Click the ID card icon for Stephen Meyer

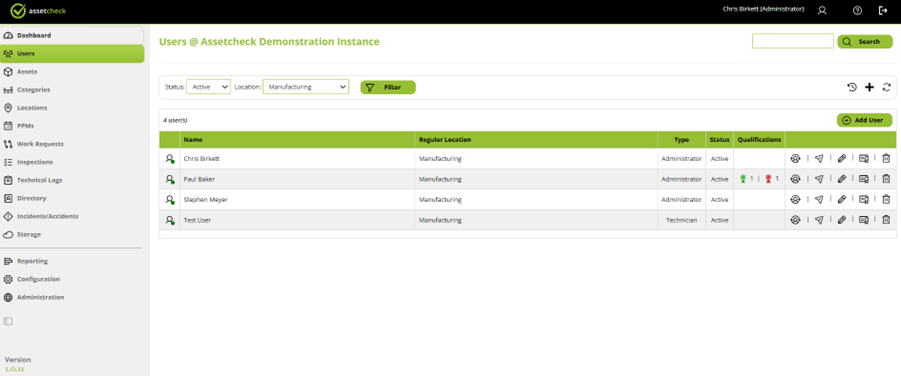(864, 199)
